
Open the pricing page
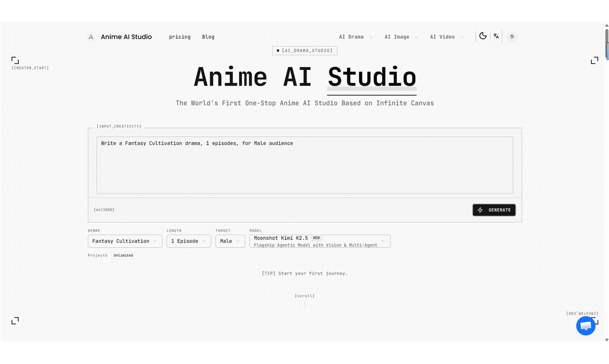(x=180, y=37)
